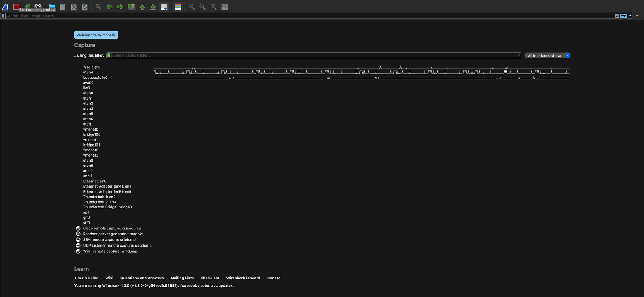644x297 pixels.
Task: Select the Ethernet: en0 interface
Action: (x=95, y=181)
